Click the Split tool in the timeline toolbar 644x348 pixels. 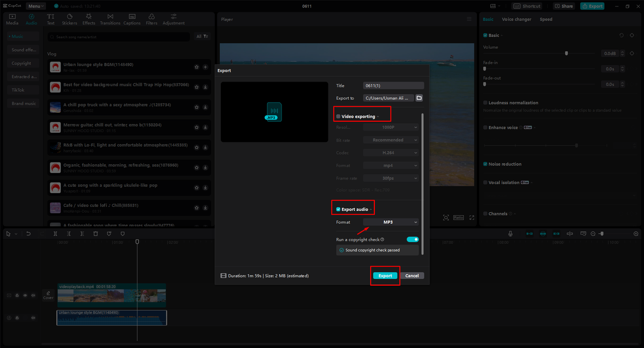(55, 234)
